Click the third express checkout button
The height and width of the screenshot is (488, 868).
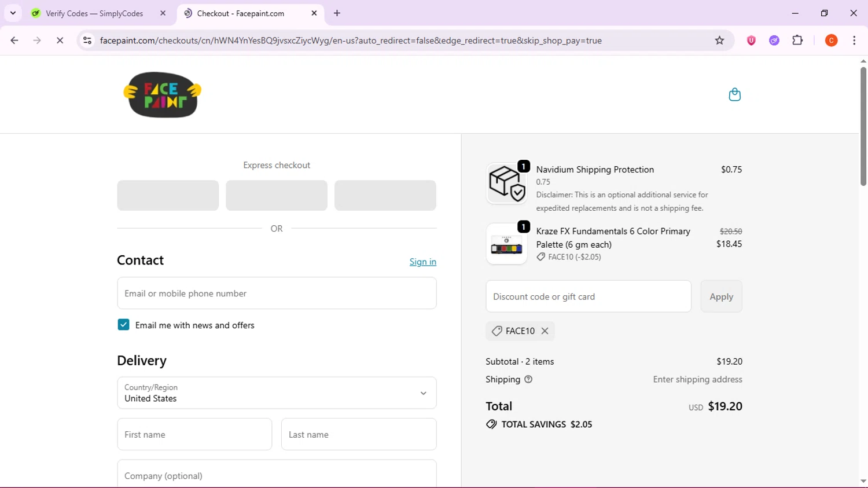[385, 195]
